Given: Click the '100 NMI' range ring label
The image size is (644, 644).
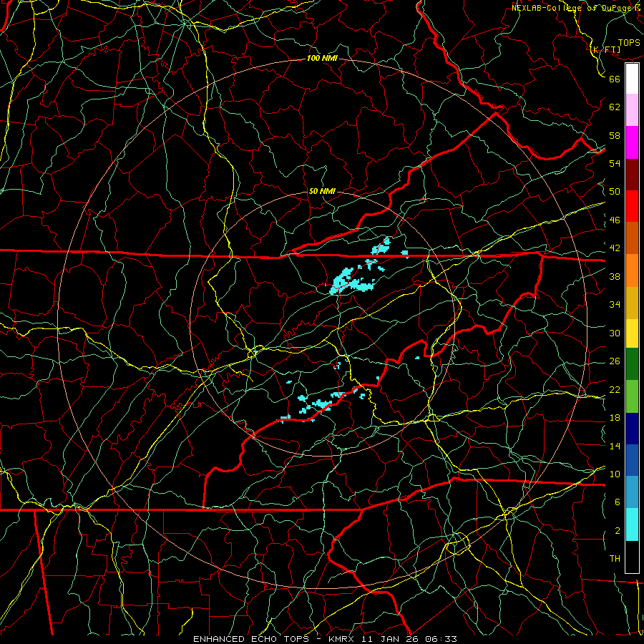Looking at the screenshot, I should pyautogui.click(x=322, y=59).
